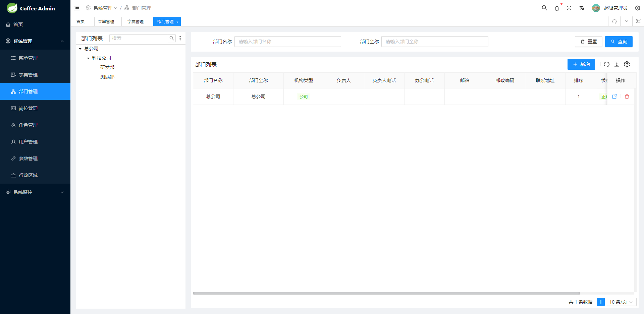Open department tree more options menu
The width and height of the screenshot is (644, 314).
point(180,38)
